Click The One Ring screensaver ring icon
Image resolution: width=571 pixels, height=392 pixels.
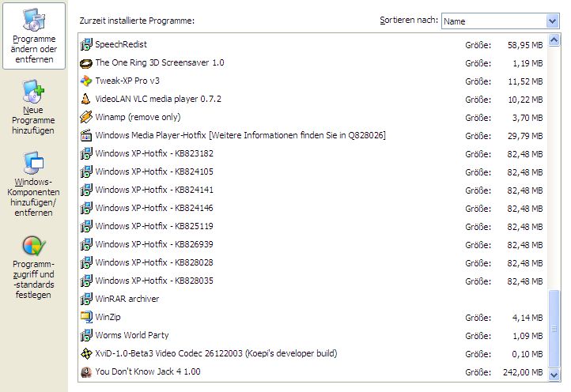point(86,62)
